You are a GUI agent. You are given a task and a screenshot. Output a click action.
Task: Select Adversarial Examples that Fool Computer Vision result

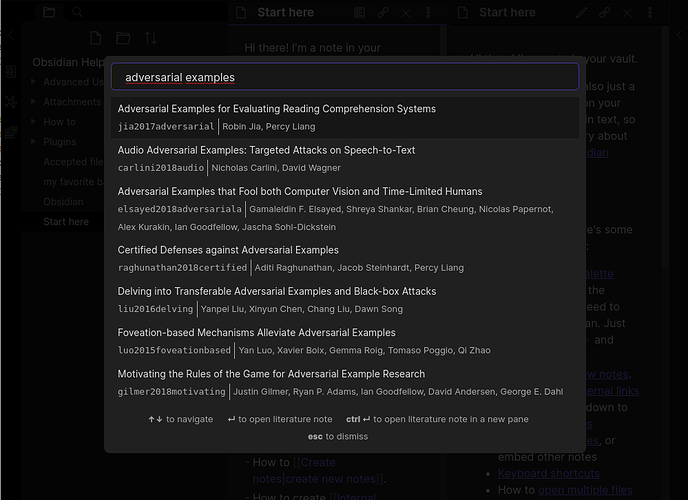tap(345, 209)
